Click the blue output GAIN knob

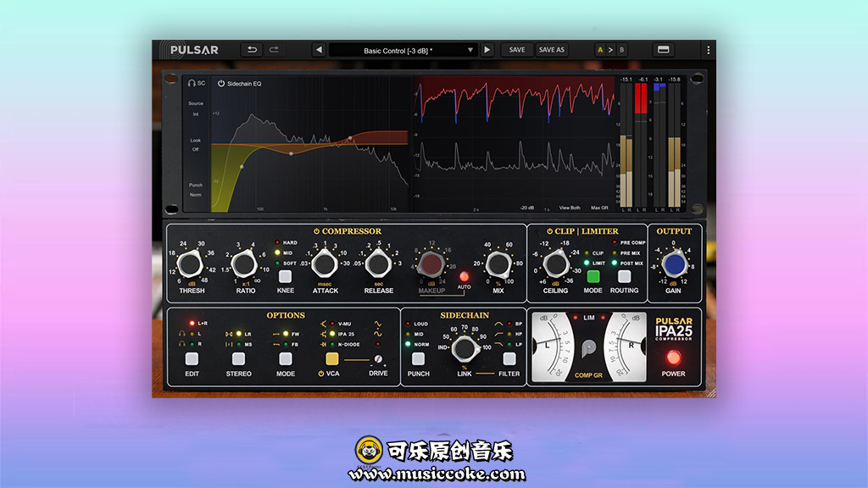tap(674, 265)
